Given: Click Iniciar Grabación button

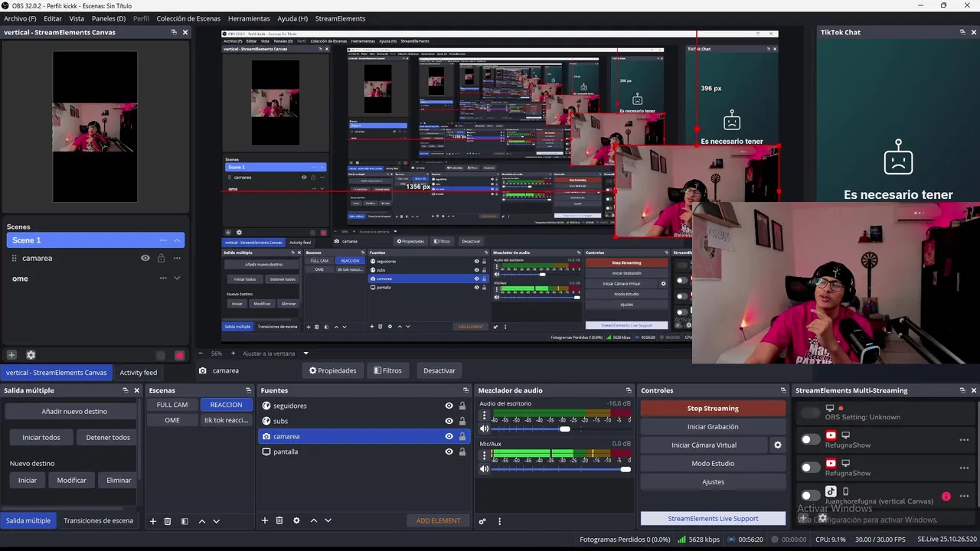Looking at the screenshot, I should [713, 427].
